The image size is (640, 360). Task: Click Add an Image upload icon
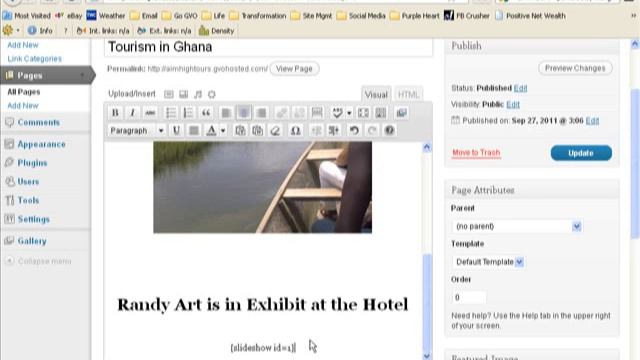169,94
